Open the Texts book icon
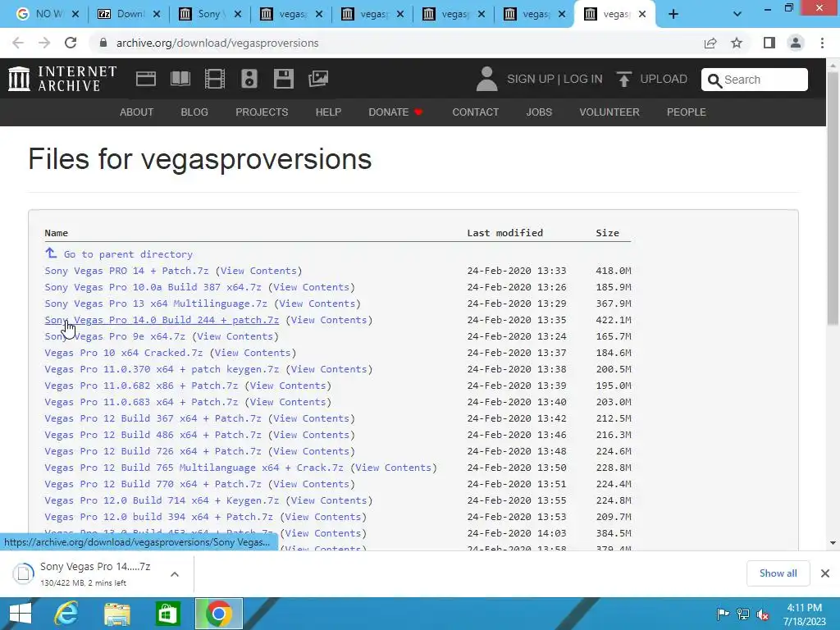 (x=180, y=79)
